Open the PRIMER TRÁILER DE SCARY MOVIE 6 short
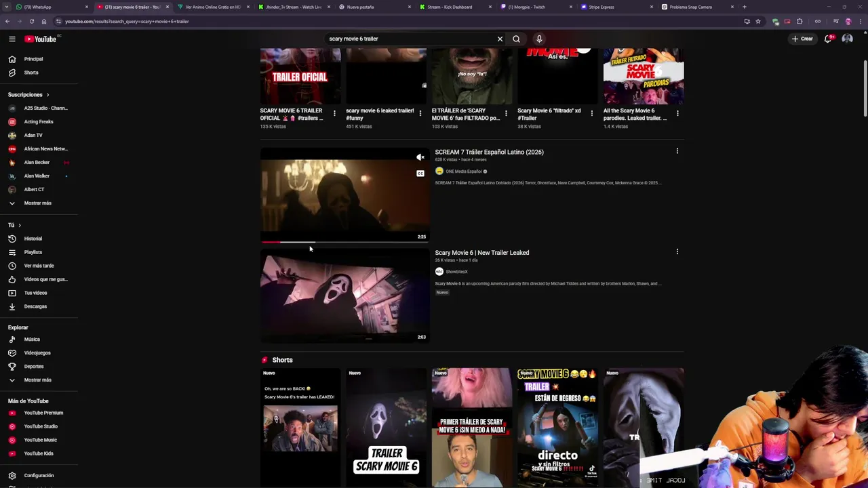The image size is (868, 488). [472, 428]
